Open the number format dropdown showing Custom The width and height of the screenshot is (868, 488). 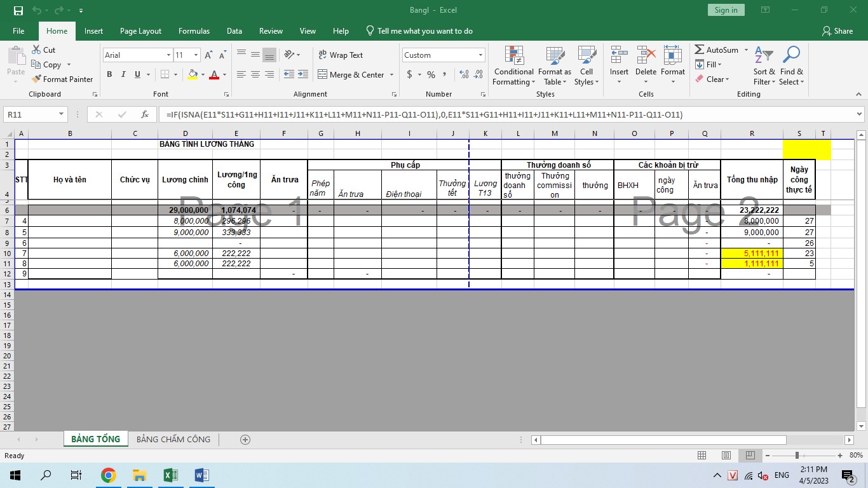[x=480, y=55]
